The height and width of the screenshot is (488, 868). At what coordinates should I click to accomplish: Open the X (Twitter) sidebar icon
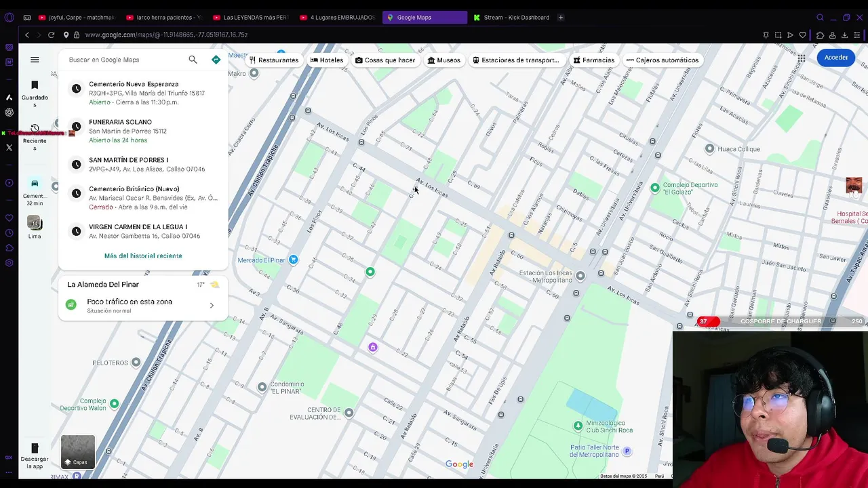pos(9,147)
